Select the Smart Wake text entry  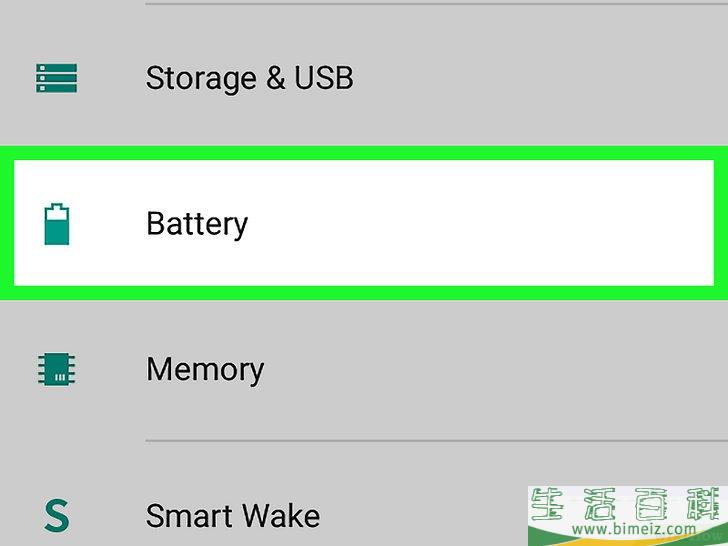point(233,515)
